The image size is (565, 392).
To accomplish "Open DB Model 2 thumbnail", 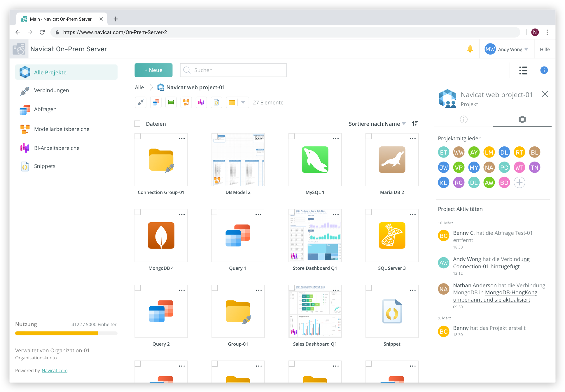I will click(x=238, y=160).
